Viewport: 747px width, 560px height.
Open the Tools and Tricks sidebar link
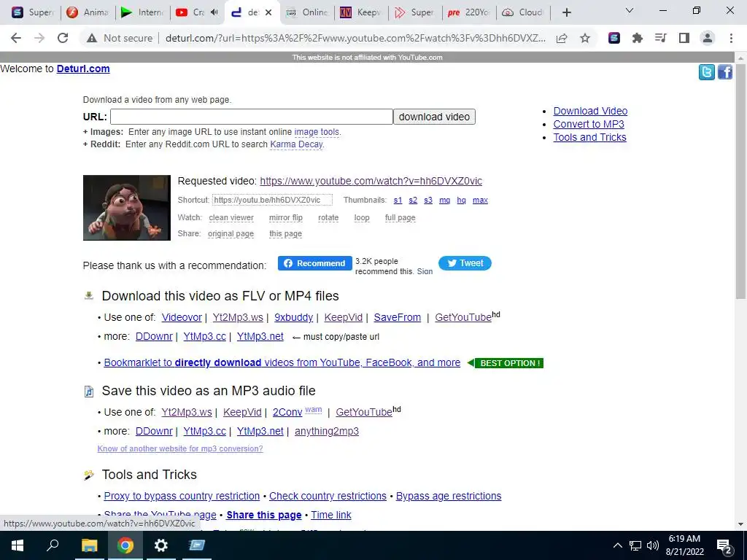point(589,137)
